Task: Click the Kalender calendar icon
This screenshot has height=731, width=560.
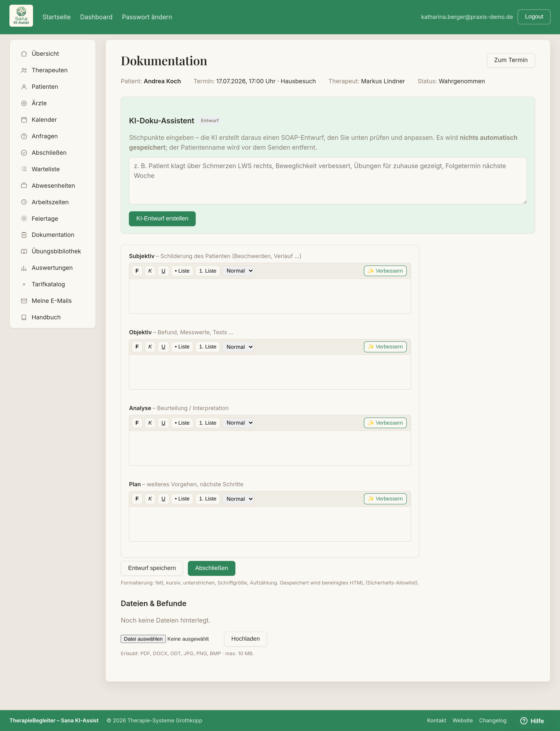Action: coord(24,120)
